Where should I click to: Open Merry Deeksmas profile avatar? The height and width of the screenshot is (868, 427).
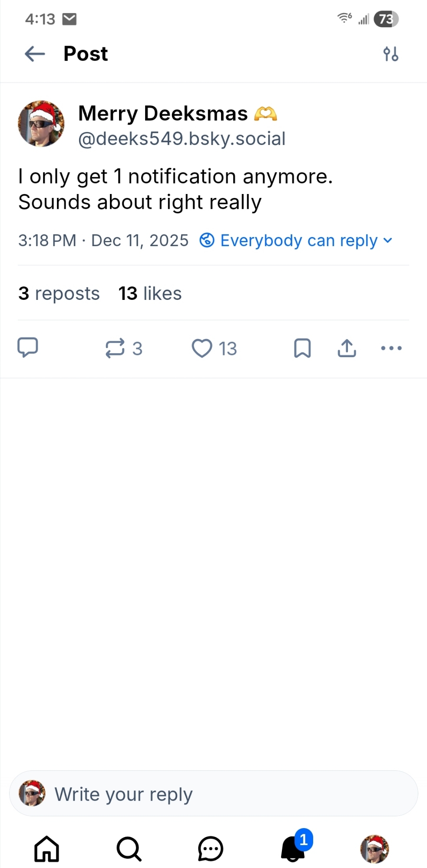click(41, 124)
